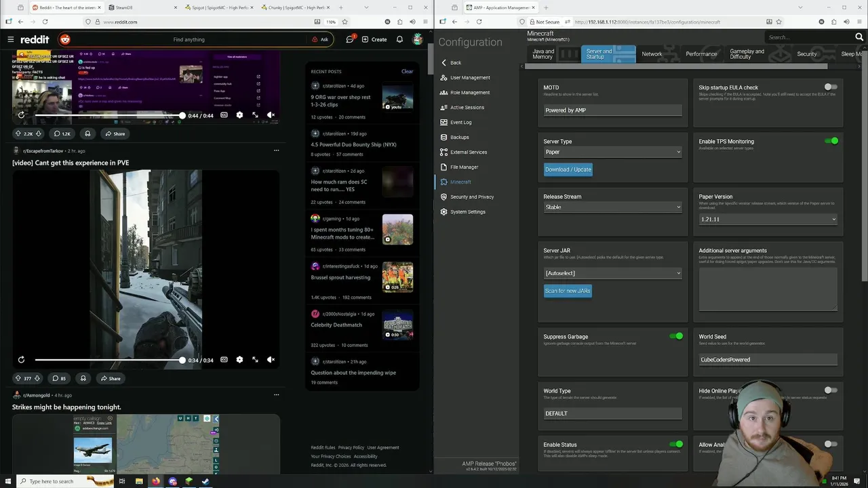Click the Ask button in Reddit search
868x488 pixels.
pyautogui.click(x=320, y=39)
